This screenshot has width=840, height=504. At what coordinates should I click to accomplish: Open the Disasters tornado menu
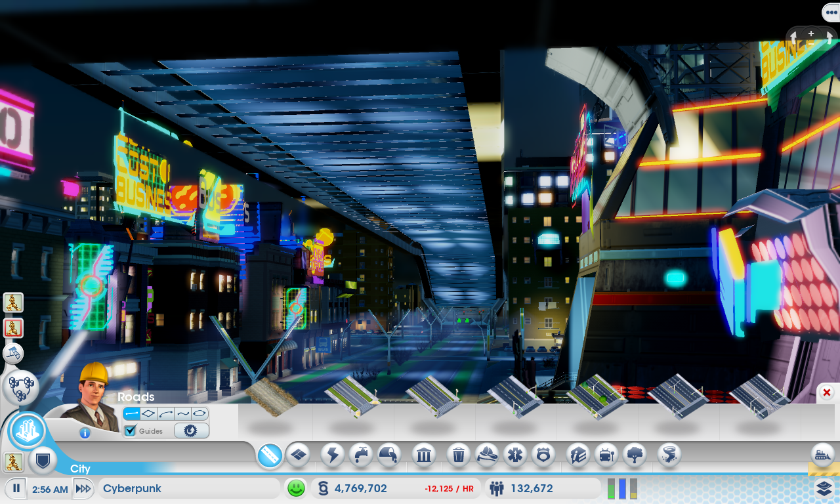pos(669,454)
